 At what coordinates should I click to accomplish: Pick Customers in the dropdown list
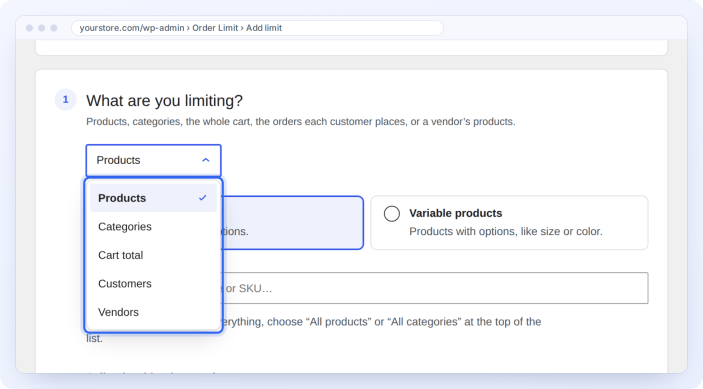point(153,284)
